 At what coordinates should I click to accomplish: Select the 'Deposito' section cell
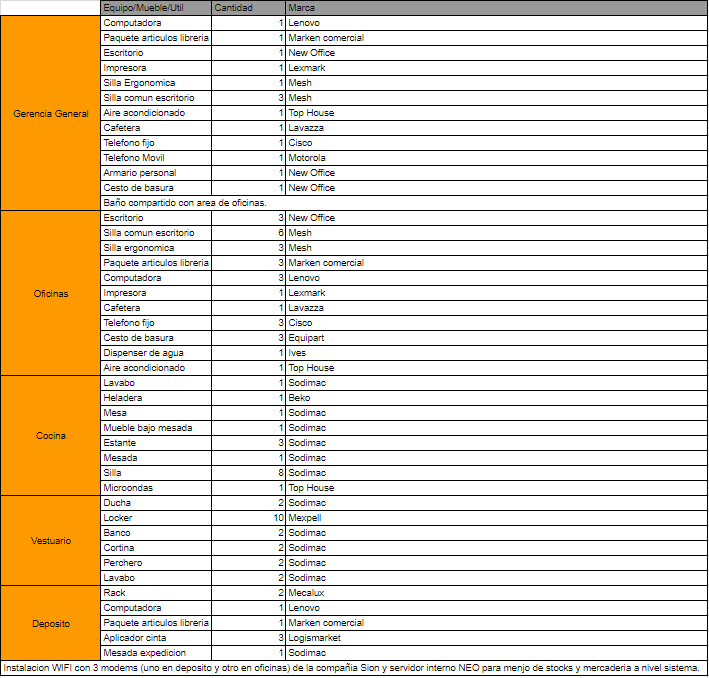[x=50, y=623]
